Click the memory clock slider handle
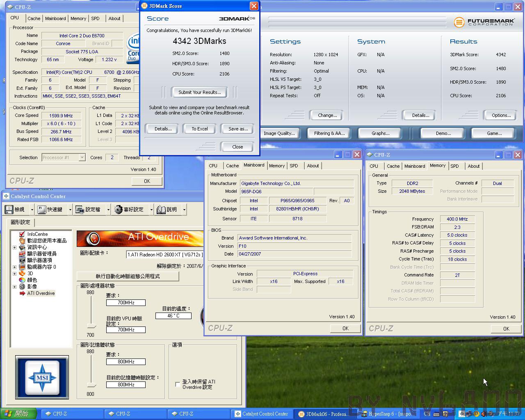525x420 pixels. pos(91,385)
